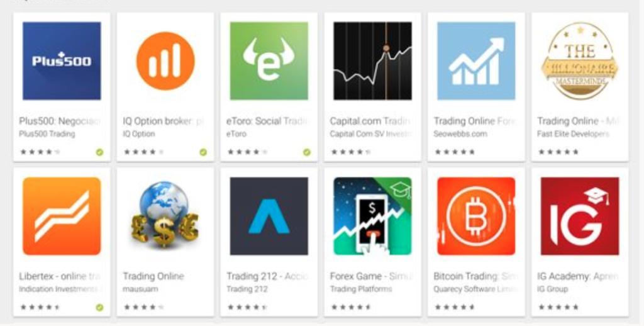This screenshot has width=644, height=326.
Task: Open The Millionaire Masterminde gold icon
Action: coord(580,61)
